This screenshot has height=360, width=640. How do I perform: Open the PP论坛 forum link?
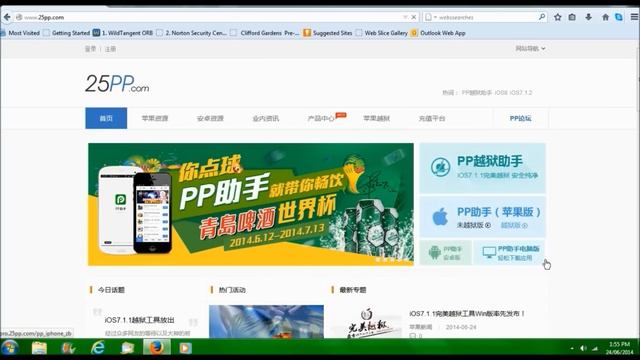(x=520, y=118)
